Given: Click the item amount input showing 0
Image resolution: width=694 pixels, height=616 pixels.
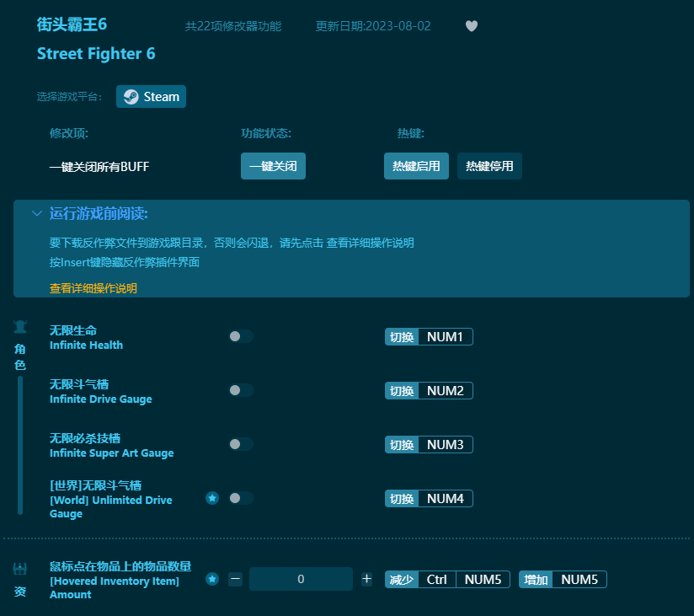Looking at the screenshot, I should 301,579.
